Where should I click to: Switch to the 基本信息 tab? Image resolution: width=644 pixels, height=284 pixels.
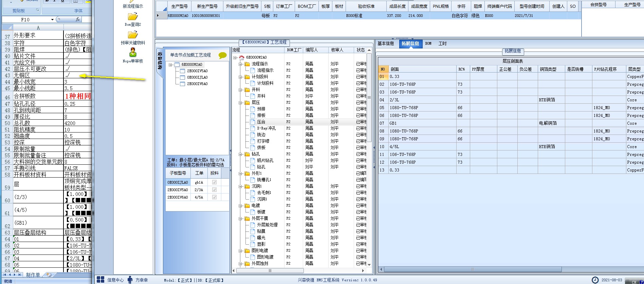(386, 43)
